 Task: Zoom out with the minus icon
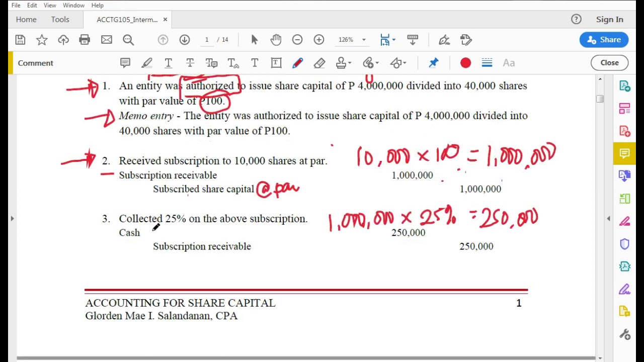[x=297, y=40]
